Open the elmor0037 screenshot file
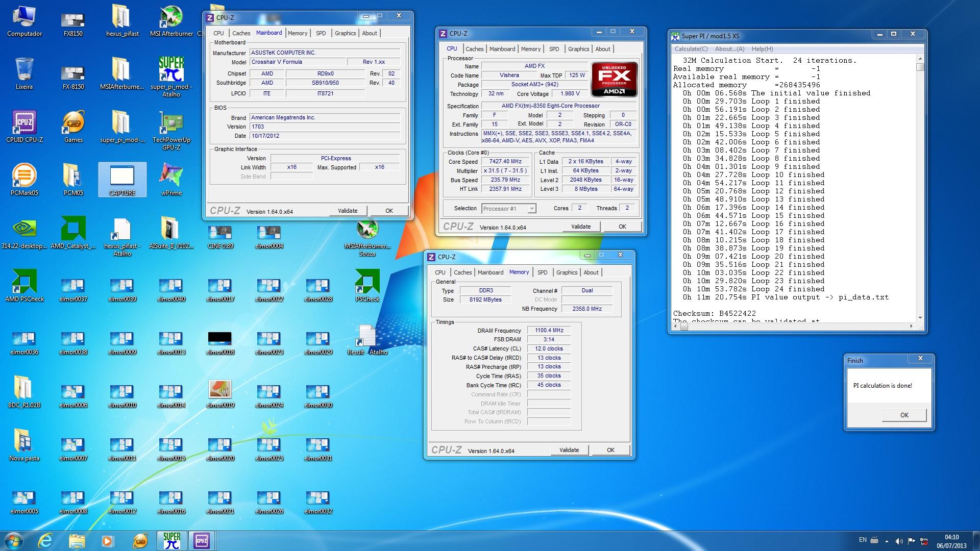This screenshot has height=551, width=980. [73, 290]
